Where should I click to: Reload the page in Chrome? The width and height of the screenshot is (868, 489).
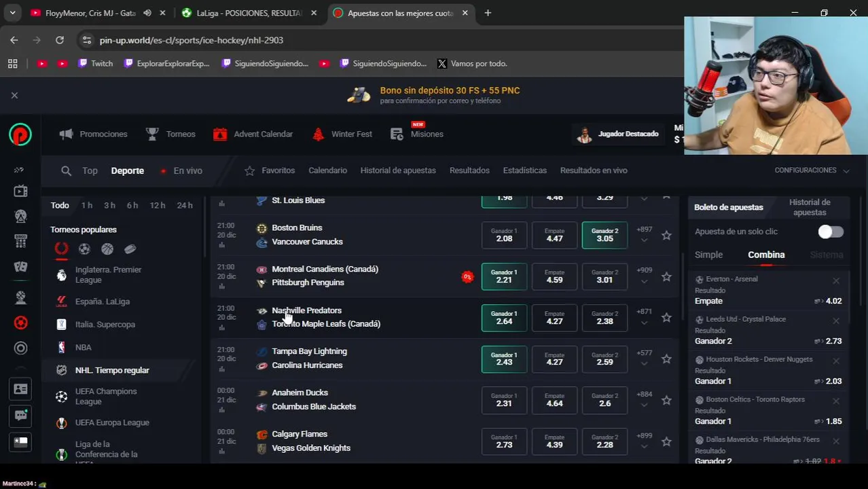click(60, 40)
